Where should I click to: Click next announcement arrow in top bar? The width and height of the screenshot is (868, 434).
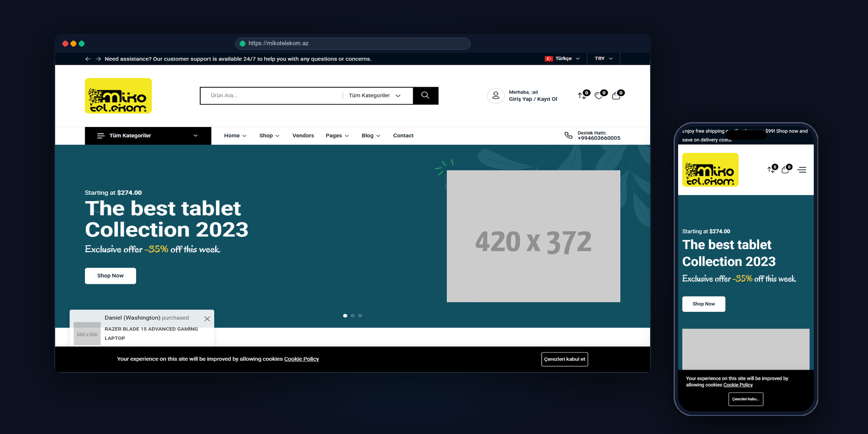pos(98,59)
